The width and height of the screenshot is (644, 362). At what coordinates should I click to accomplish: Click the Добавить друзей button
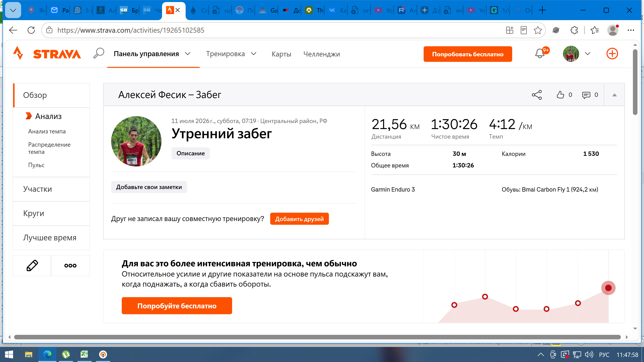coord(299,219)
